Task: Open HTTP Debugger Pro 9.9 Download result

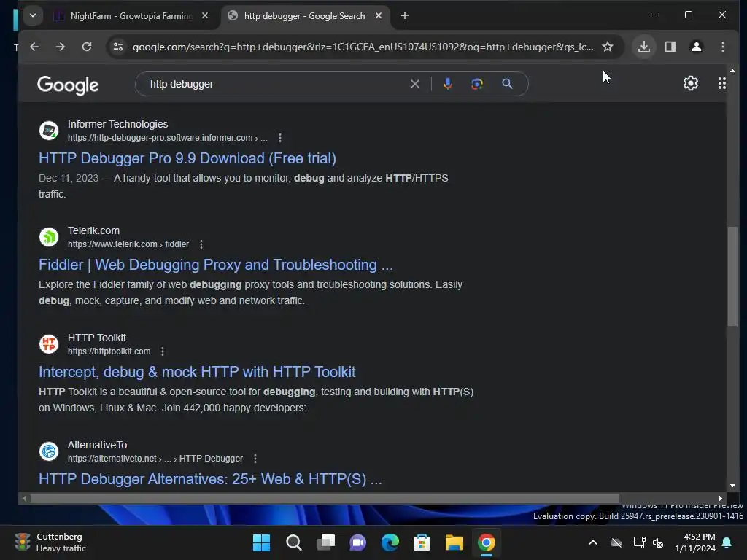Action: [187, 158]
